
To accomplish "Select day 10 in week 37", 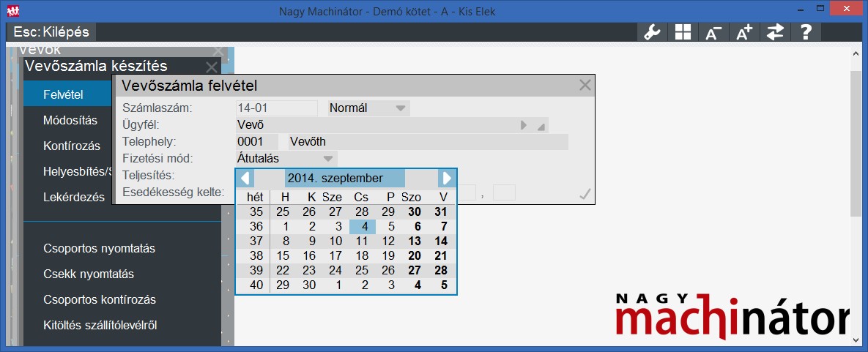I will [x=335, y=241].
